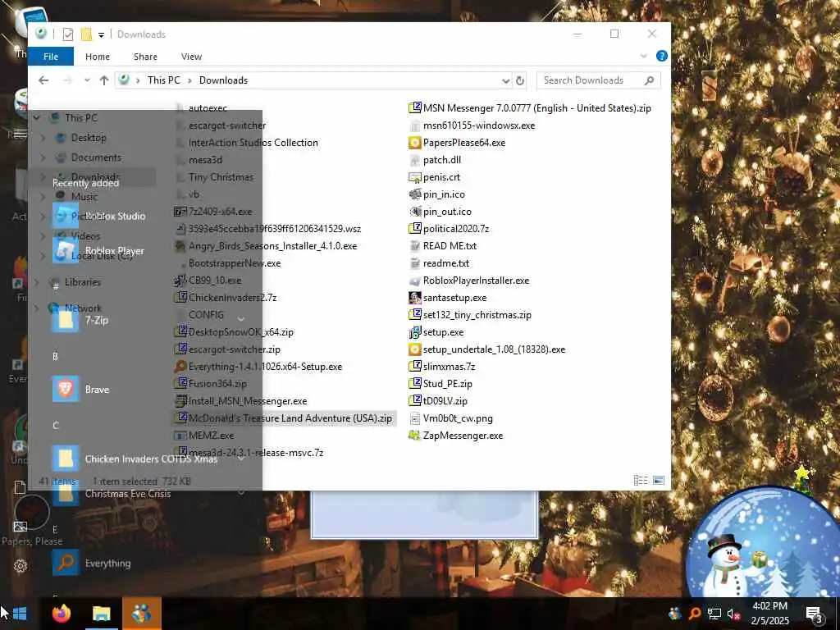The height and width of the screenshot is (630, 840).
Task: Switch to large icons view toggle
Action: click(x=659, y=481)
